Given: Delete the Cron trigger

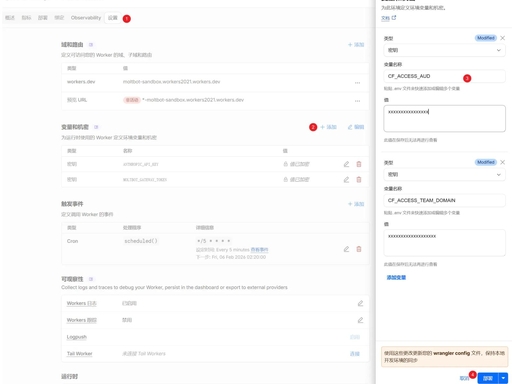Looking at the screenshot, I should pyautogui.click(x=359, y=249).
